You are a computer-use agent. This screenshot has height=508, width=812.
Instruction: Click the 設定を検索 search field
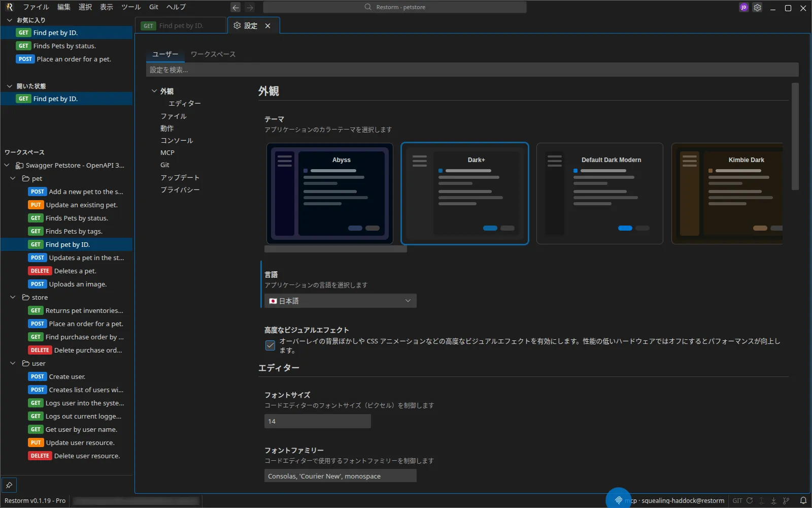pyautogui.click(x=472, y=70)
